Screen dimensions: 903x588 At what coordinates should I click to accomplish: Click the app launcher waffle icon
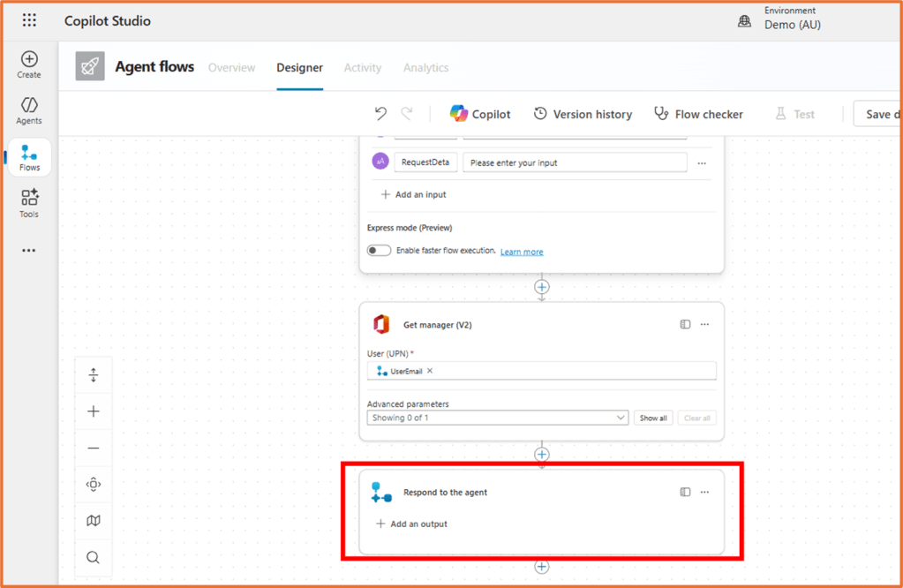[29, 20]
